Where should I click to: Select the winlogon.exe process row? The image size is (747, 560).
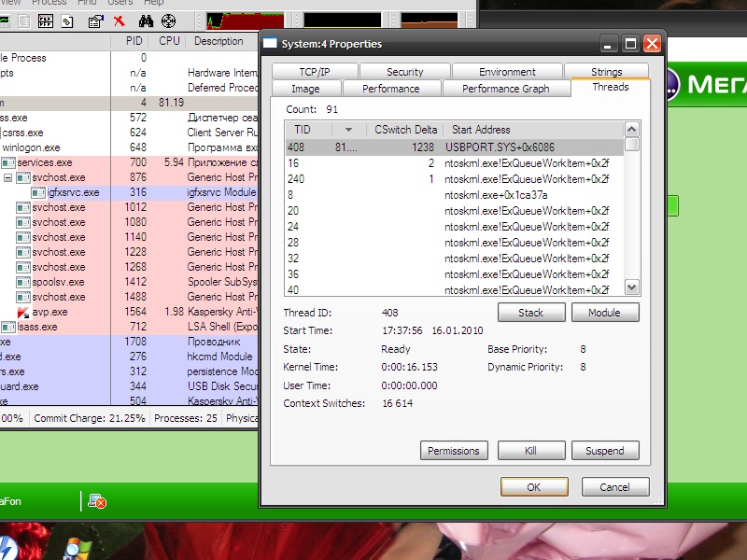(129, 147)
